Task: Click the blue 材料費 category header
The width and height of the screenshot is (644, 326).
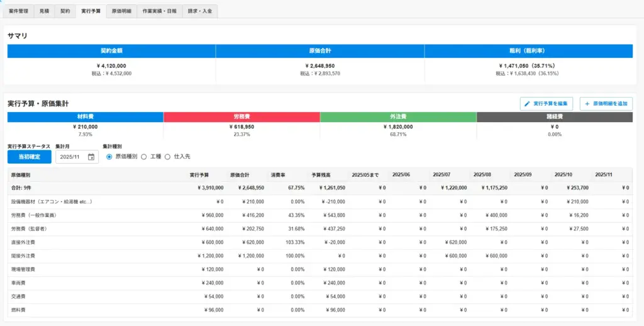Action: pyautogui.click(x=85, y=117)
